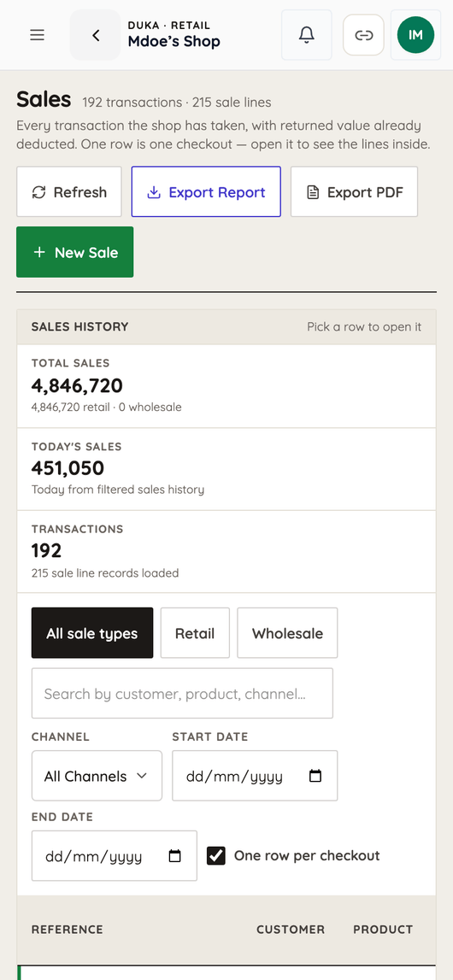Click Today's Sales value 451,050
The width and height of the screenshot is (453, 980).
point(68,468)
